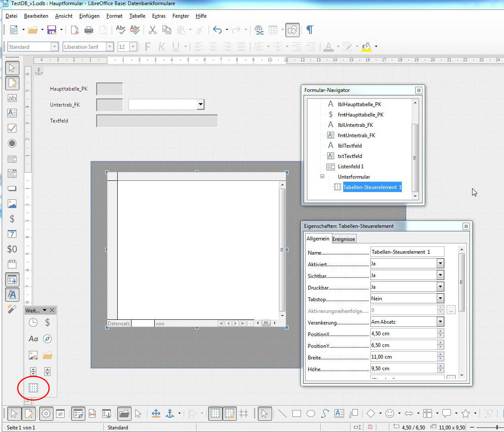
Task: Click the Name field in properties
Action: 407,252
